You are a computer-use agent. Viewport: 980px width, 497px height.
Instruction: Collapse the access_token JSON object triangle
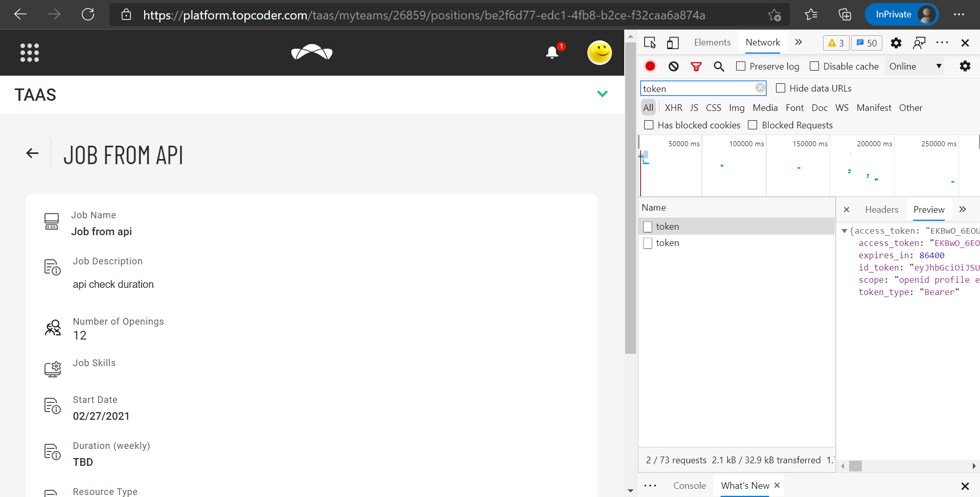coord(845,231)
